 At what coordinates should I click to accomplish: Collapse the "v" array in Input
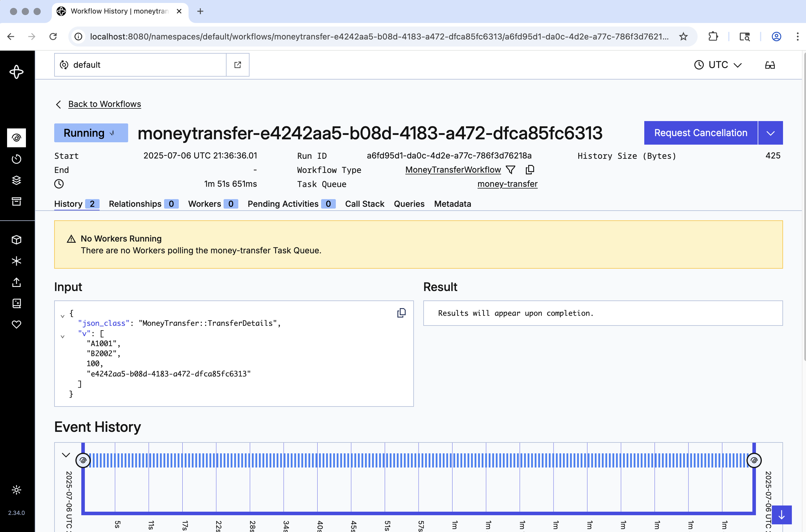[x=62, y=337]
